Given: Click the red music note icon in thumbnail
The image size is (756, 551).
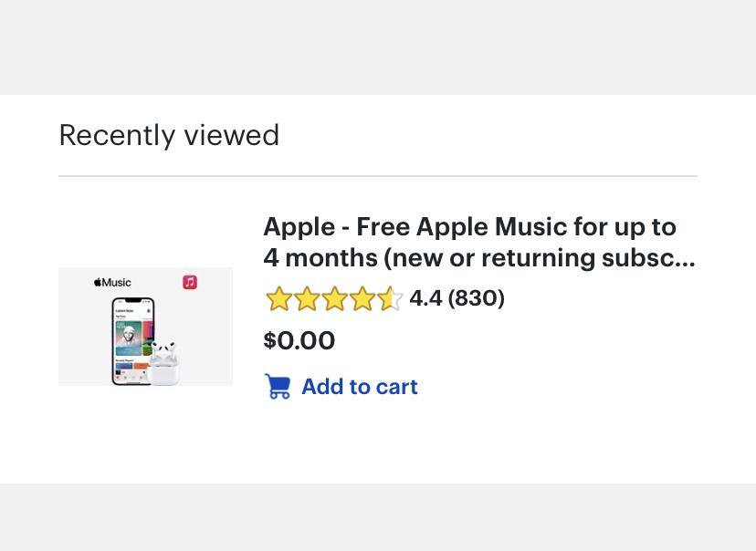Looking at the screenshot, I should pyautogui.click(x=190, y=282).
